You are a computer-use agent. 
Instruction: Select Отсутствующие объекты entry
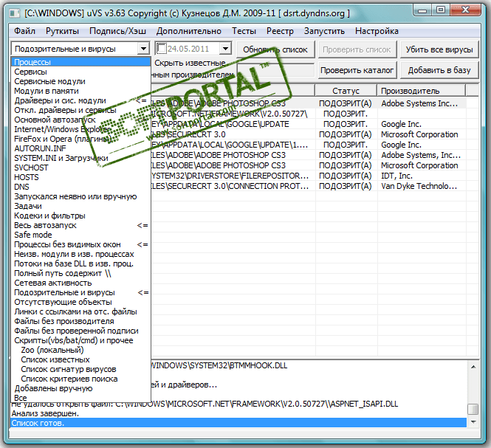point(80,302)
